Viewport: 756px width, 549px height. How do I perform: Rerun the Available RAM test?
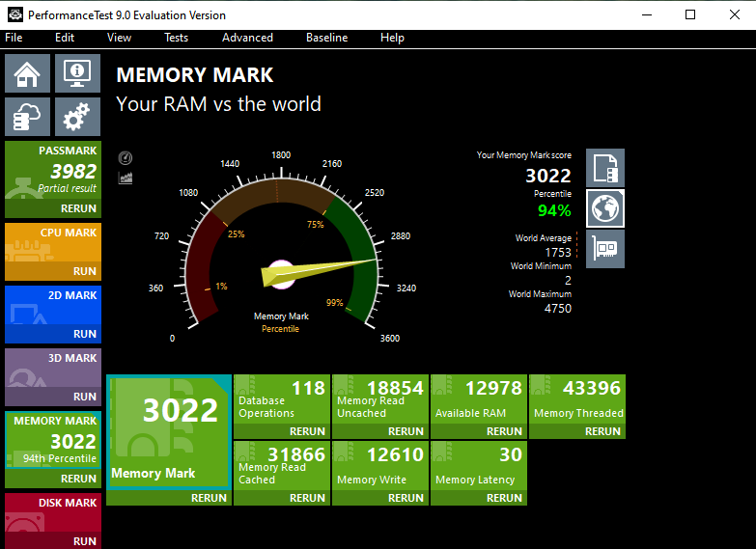click(x=479, y=431)
